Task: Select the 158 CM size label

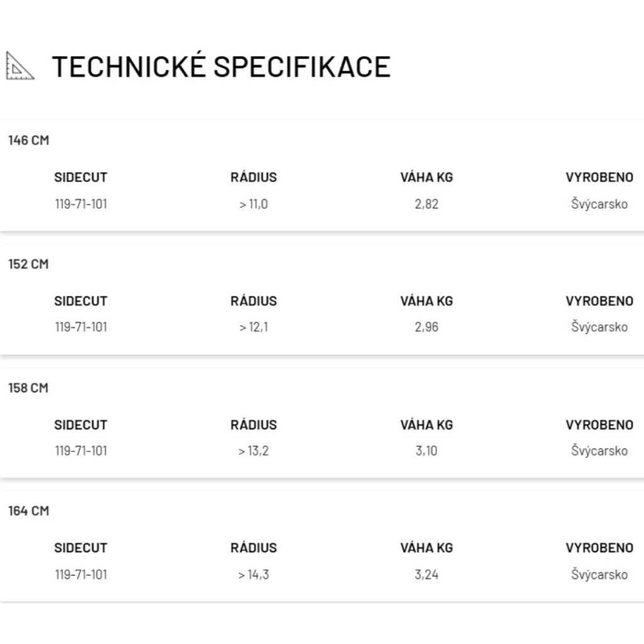Action: tap(28, 388)
